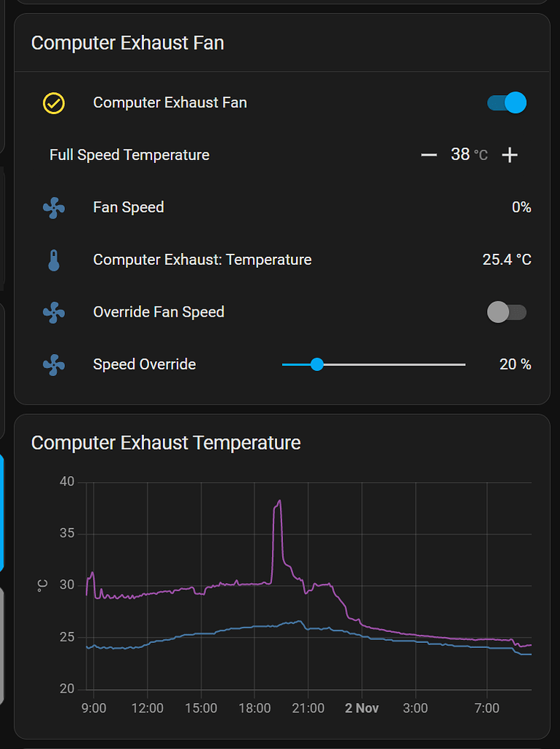Viewport: 560px width, 749px height.
Task: Click the fan icon beside Override Fan Speed
Action: (x=54, y=312)
